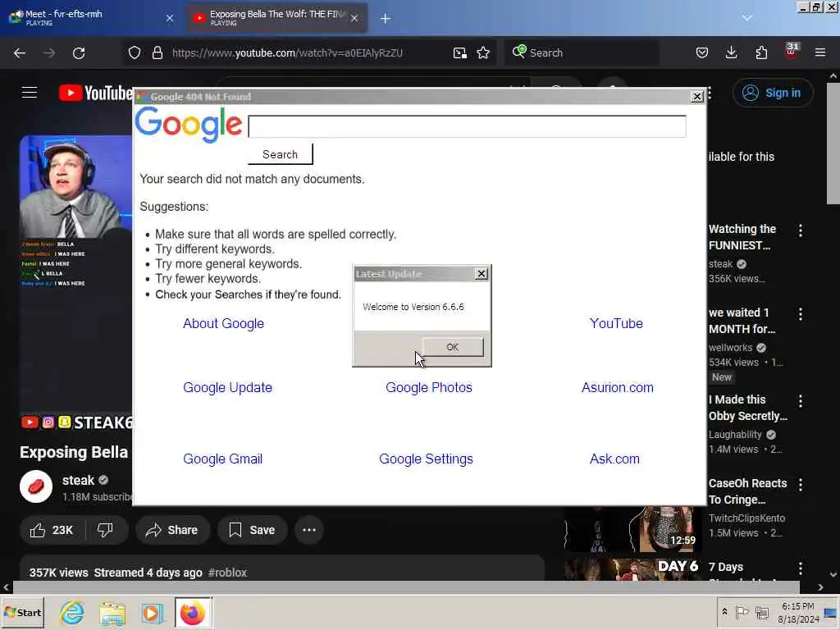Expand the list all tabs chevron
Screen dimensions: 840x630
coord(747,18)
